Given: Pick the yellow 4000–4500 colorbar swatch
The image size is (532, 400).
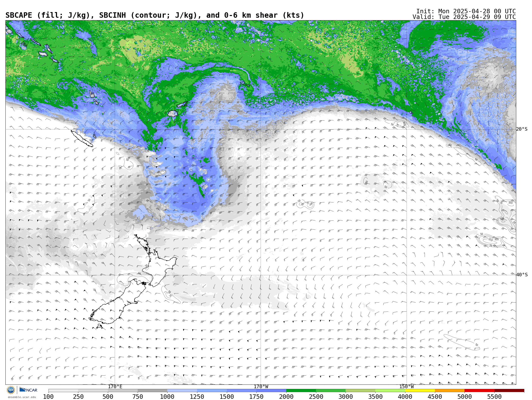Looking at the screenshot, I should 420,391.
